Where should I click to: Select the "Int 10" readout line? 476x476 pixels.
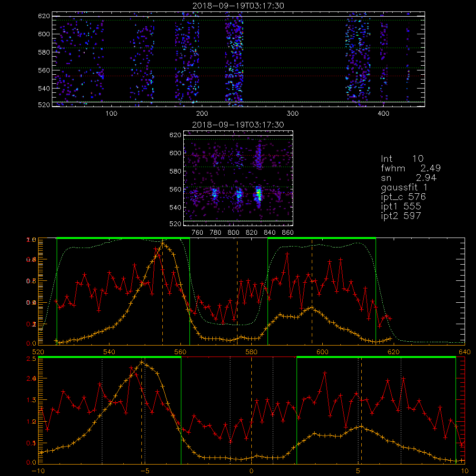tap(402, 159)
